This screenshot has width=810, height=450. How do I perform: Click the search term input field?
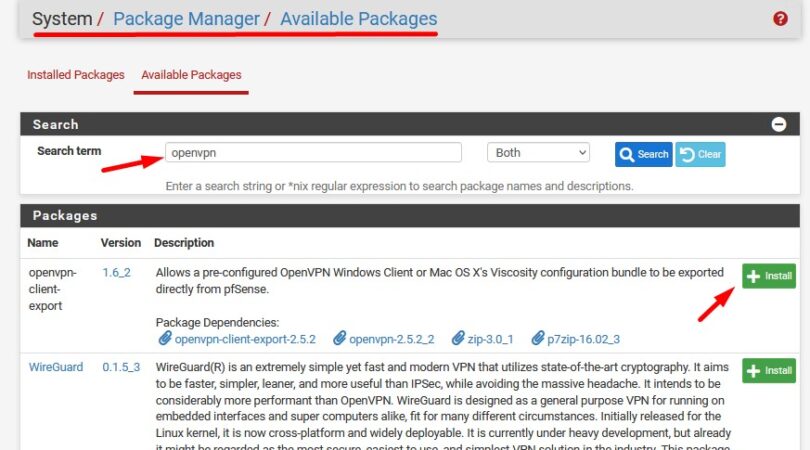tap(313, 153)
